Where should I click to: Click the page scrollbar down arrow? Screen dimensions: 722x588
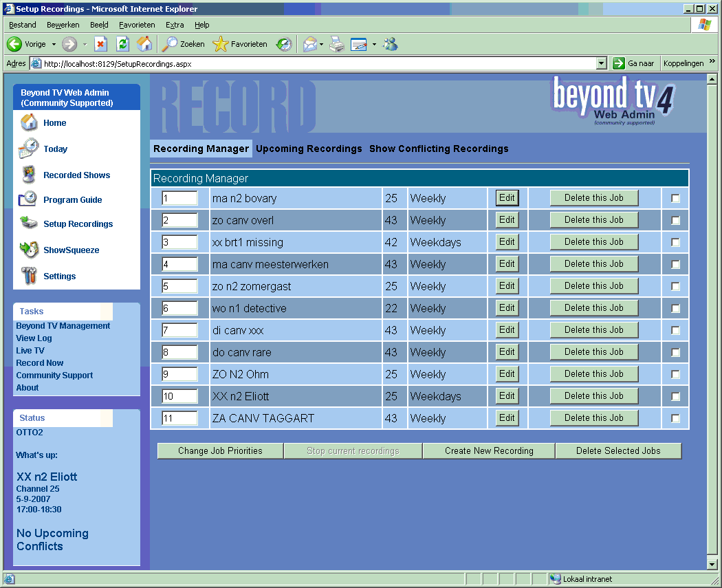pos(712,564)
